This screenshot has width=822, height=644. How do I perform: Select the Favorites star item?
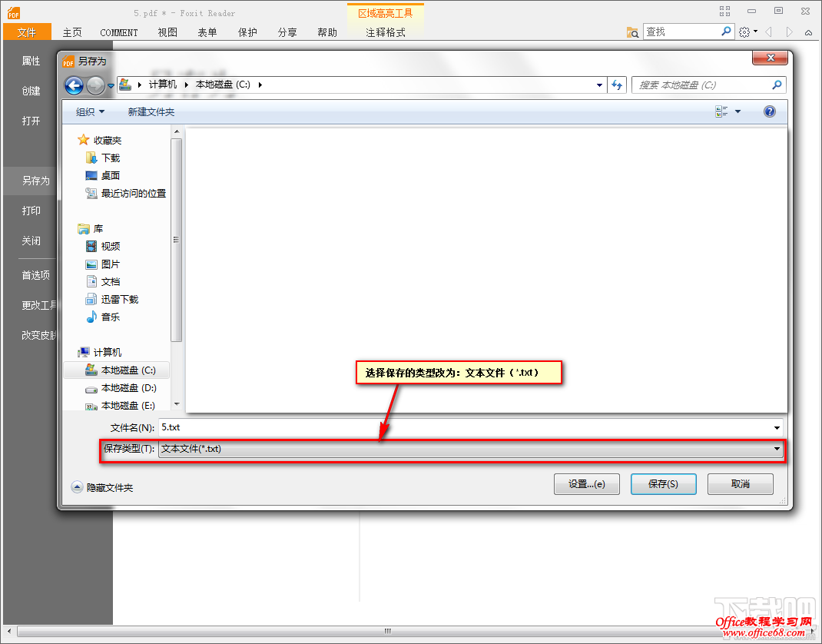pyautogui.click(x=100, y=140)
